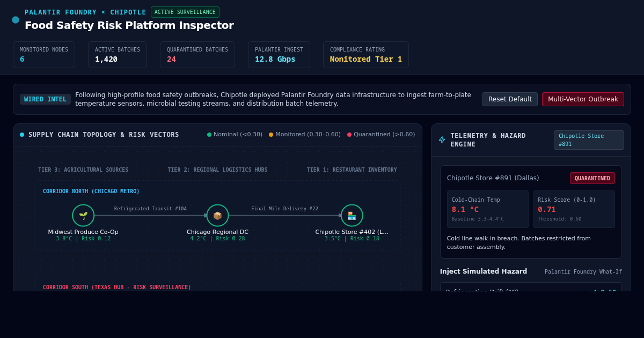Click the Palantir Foundry What-If label
The height and width of the screenshot is (338, 644).
(583, 272)
